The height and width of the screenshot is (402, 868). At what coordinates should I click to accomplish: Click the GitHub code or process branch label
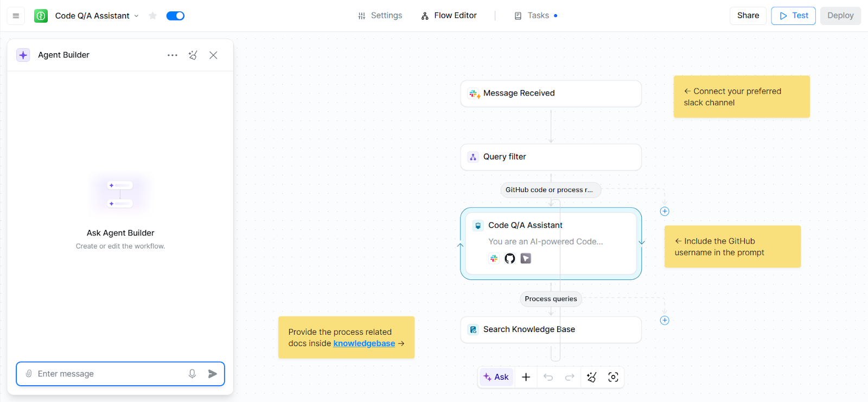tap(550, 190)
